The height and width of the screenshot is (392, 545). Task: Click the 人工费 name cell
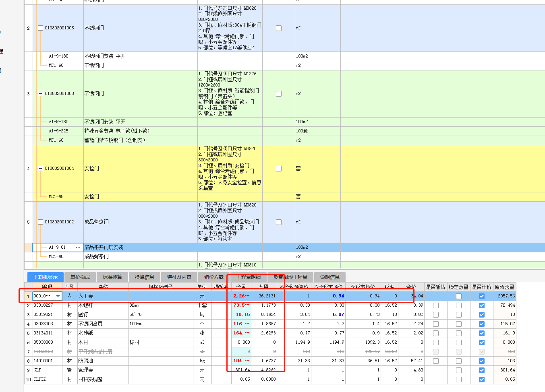(x=103, y=296)
